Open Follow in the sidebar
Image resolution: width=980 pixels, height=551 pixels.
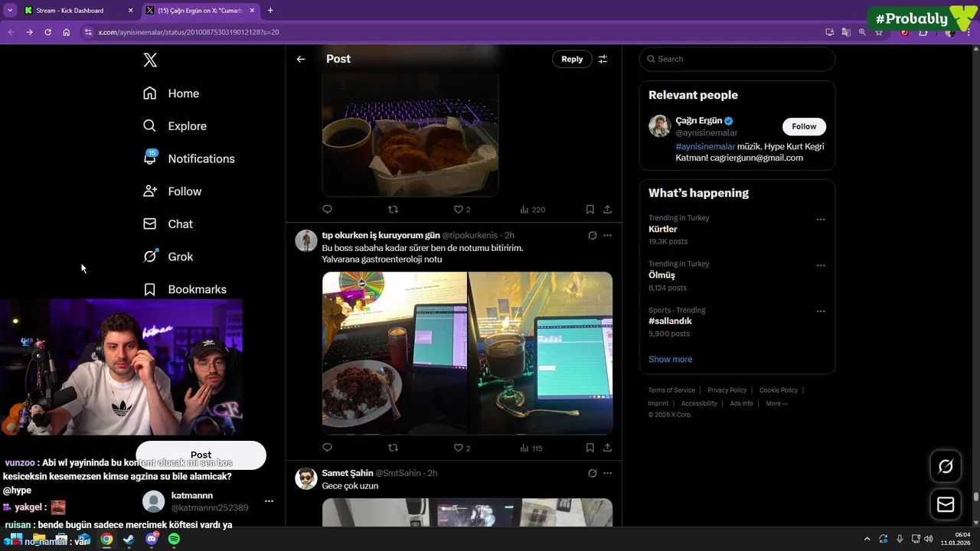click(x=172, y=191)
